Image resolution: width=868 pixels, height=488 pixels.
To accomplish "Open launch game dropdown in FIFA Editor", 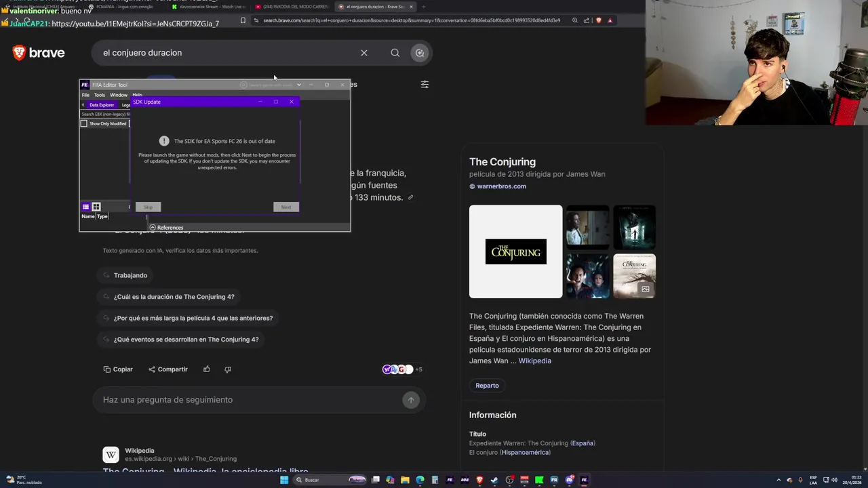I will click(298, 85).
